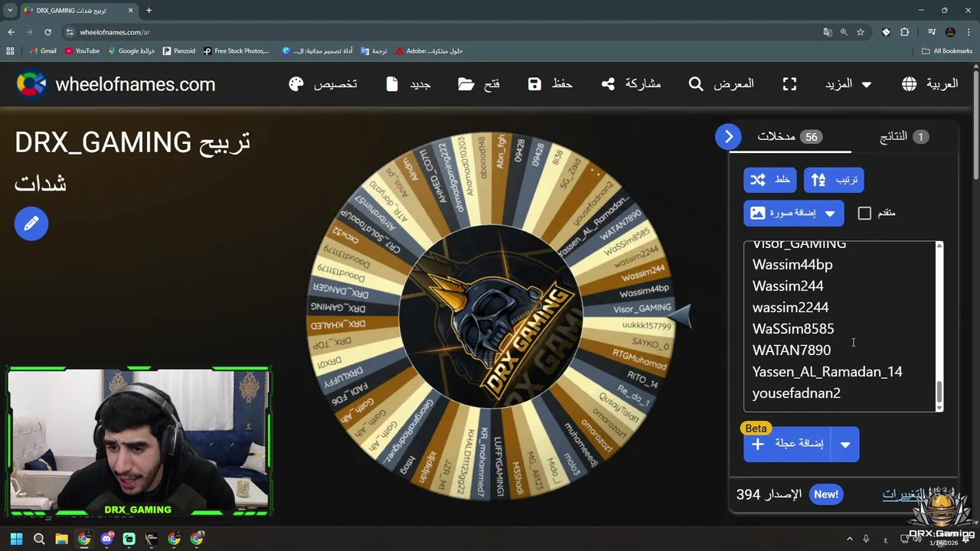The image size is (980, 551).
Task: Open the tab search dropdown arrow
Action: (10, 11)
